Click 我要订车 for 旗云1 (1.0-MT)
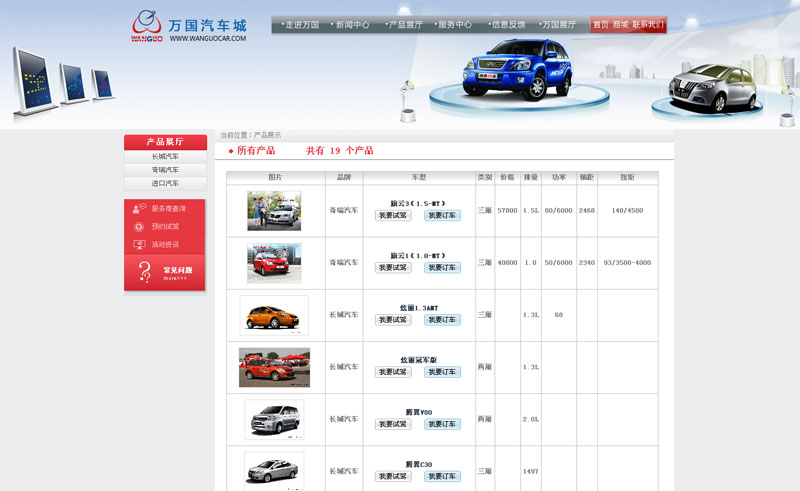The height and width of the screenshot is (491, 800). coord(442,267)
